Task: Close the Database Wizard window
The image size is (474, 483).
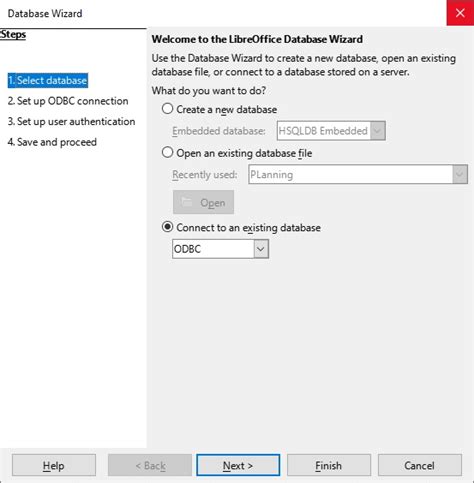Action: click(460, 13)
